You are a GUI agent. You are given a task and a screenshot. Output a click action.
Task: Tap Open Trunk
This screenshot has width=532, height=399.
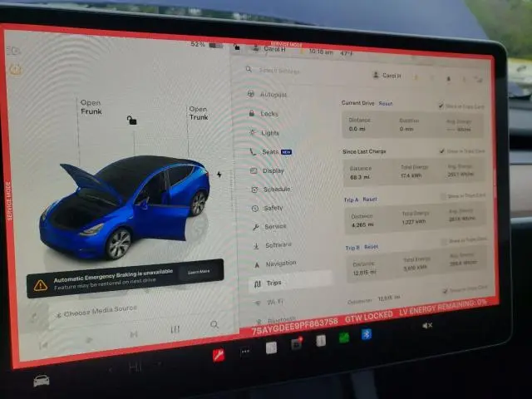199,113
